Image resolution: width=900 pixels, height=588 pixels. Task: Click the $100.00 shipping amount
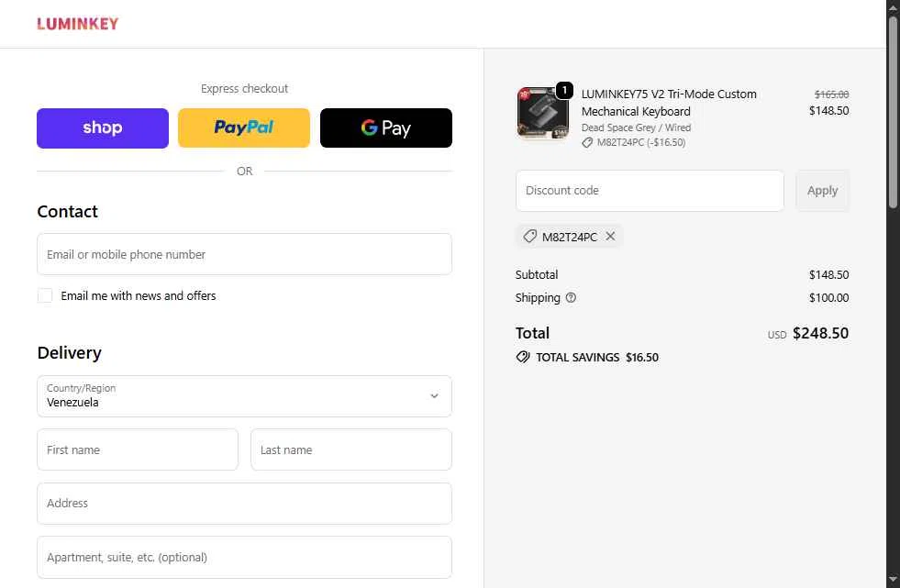click(828, 298)
